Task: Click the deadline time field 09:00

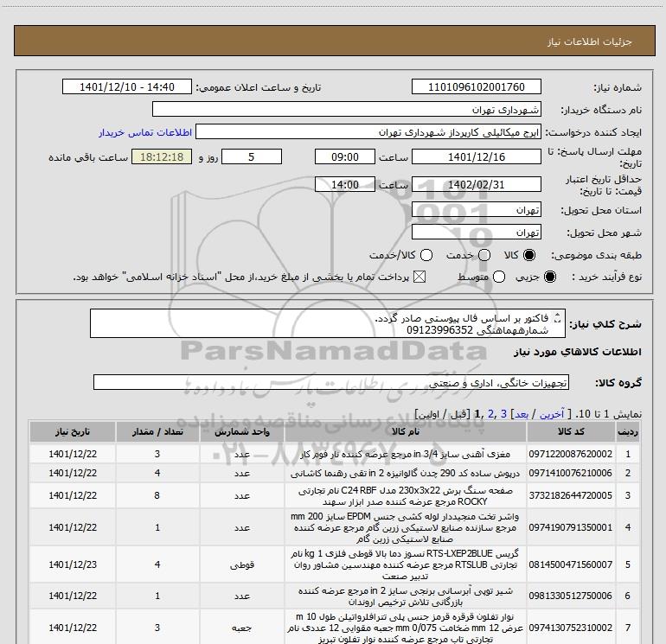Action: (x=345, y=156)
